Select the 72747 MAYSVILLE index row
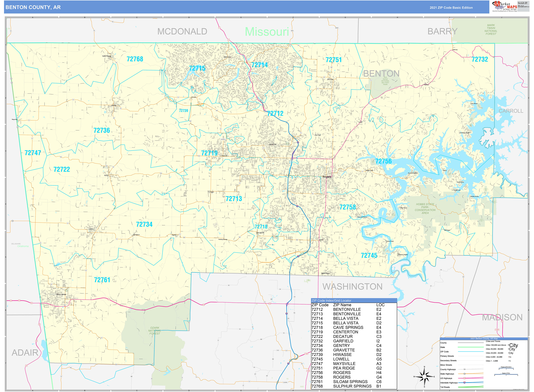 pos(354,364)
